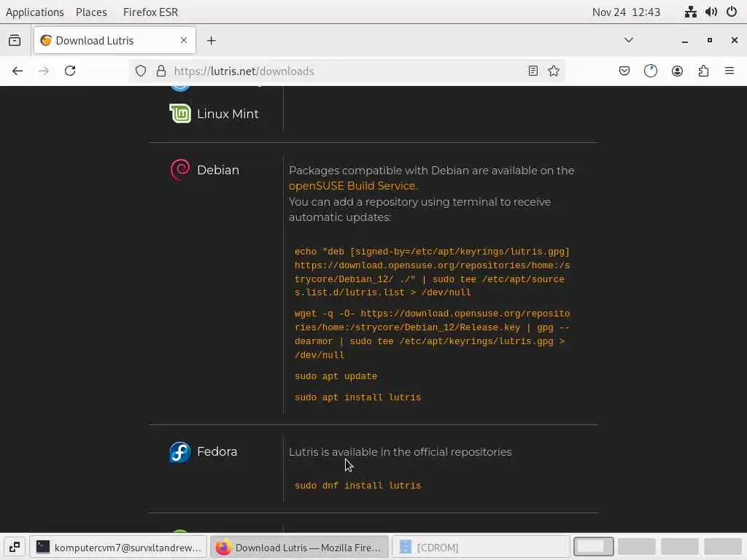Switch to the CDROM taskbar window

pyautogui.click(x=481, y=547)
